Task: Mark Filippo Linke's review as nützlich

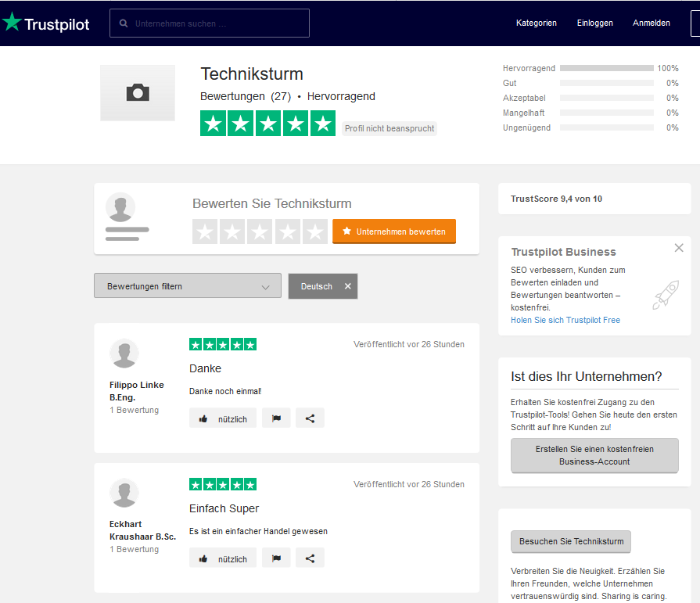Action: pos(223,418)
